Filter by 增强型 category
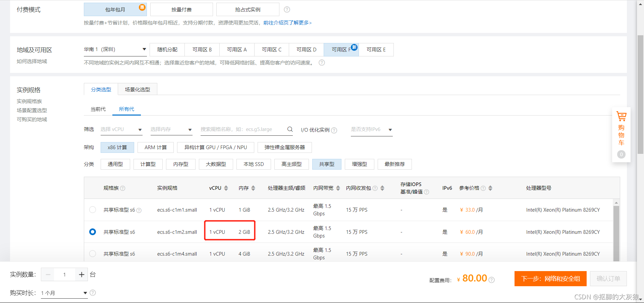Viewport: 644px width, 303px height. point(359,164)
